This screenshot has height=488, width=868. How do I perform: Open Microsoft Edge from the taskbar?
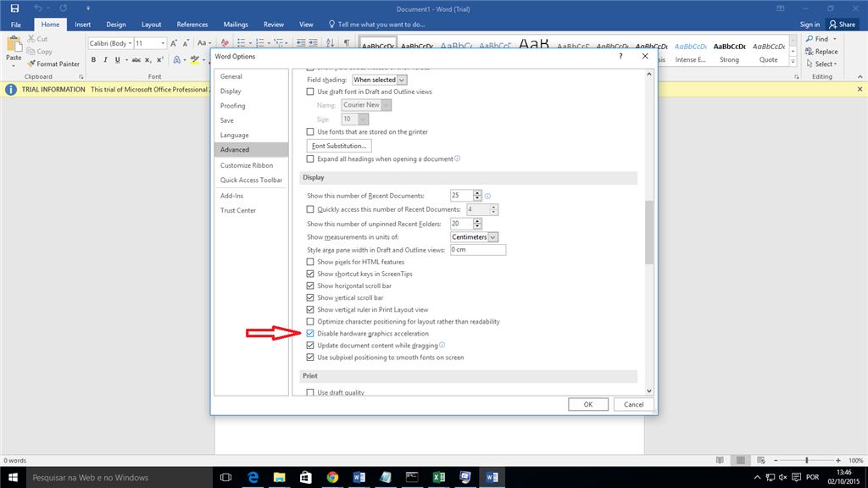coord(253,477)
